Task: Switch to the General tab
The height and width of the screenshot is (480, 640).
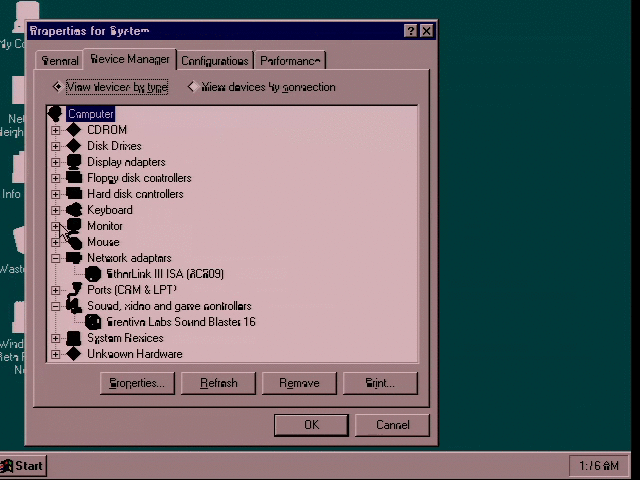Action: [x=60, y=61]
